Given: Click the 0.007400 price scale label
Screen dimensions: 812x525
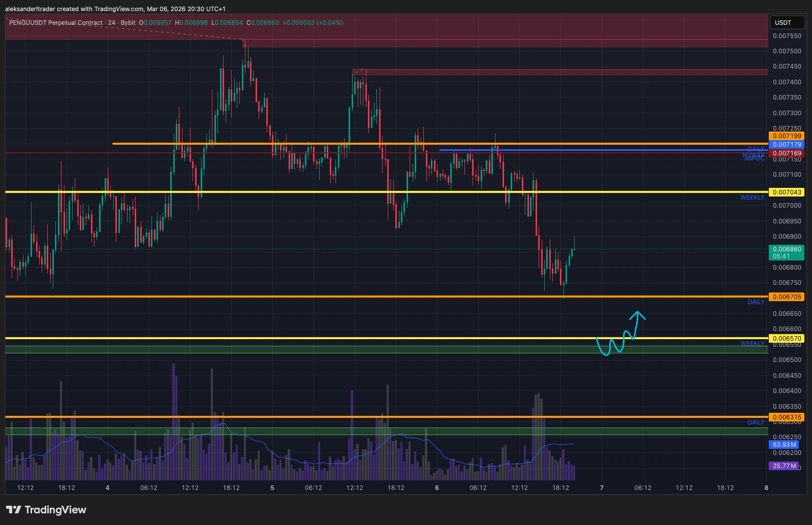Looking at the screenshot, I should pyautogui.click(x=787, y=82).
